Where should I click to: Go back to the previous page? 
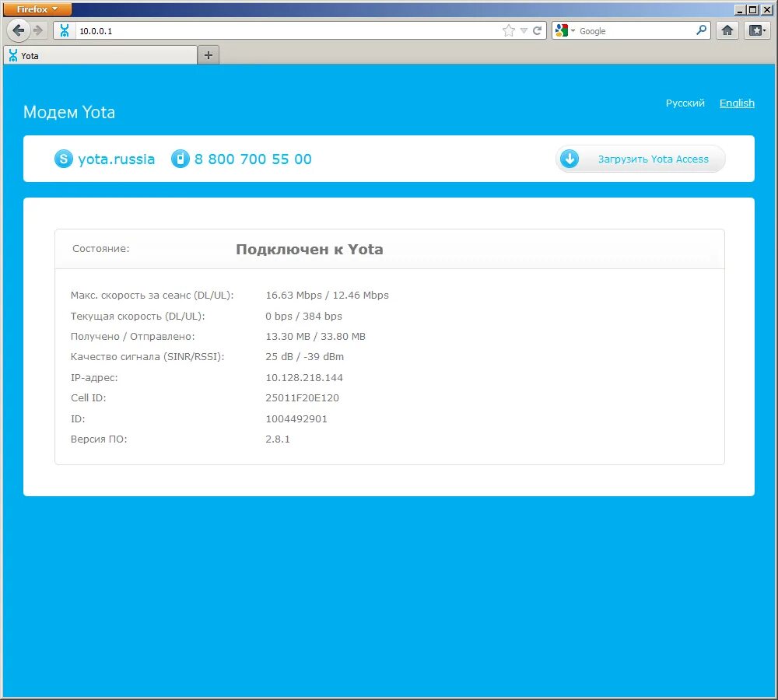pyautogui.click(x=19, y=30)
